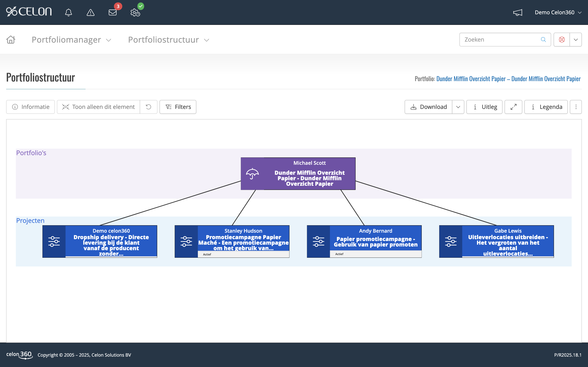The width and height of the screenshot is (588, 367).
Task: Open the Portfoliostructuur menu
Action: coord(168,40)
